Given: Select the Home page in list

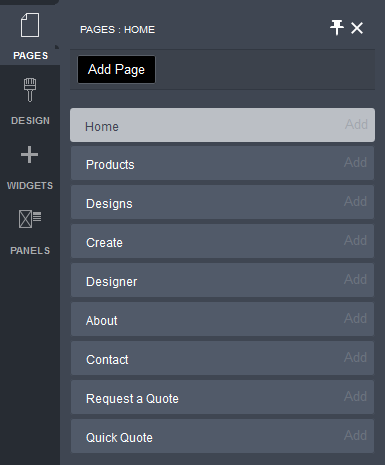Looking at the screenshot, I should [222, 125].
